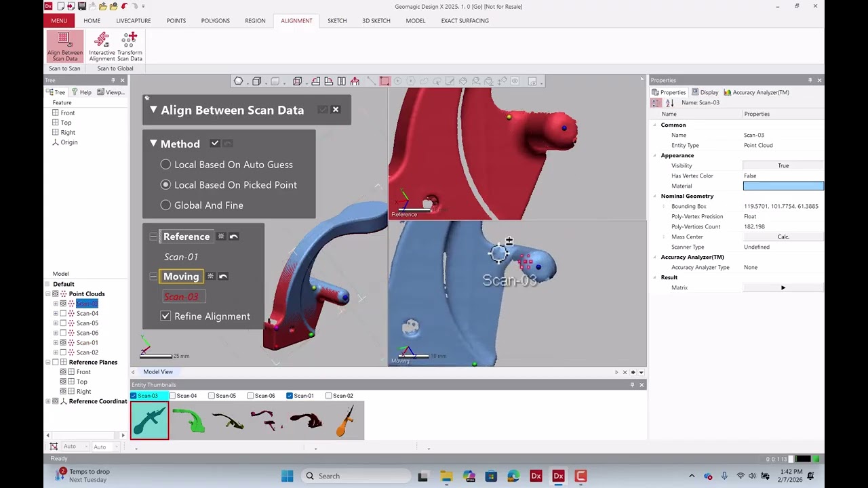Click the red normal-to view icon
Screen dimensions: 868x488
point(355,81)
